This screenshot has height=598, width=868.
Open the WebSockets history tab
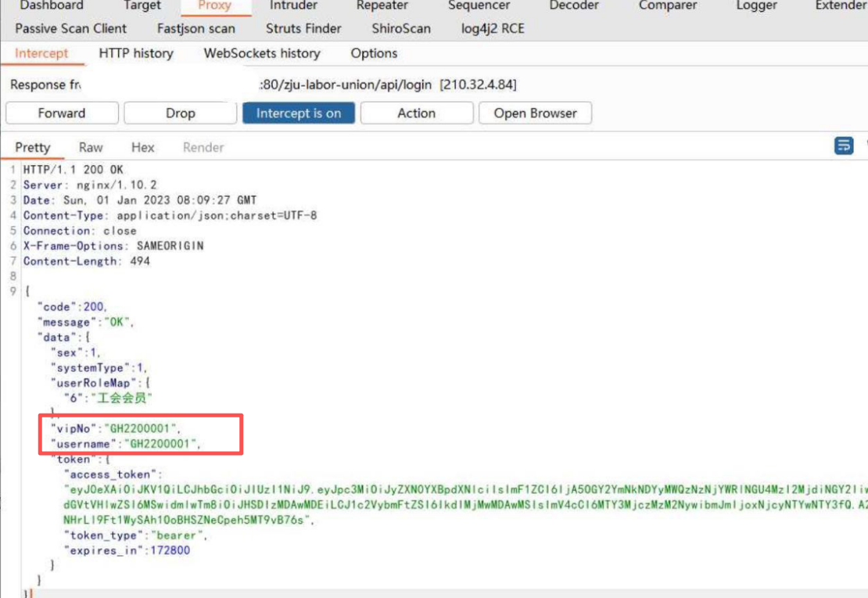261,54
